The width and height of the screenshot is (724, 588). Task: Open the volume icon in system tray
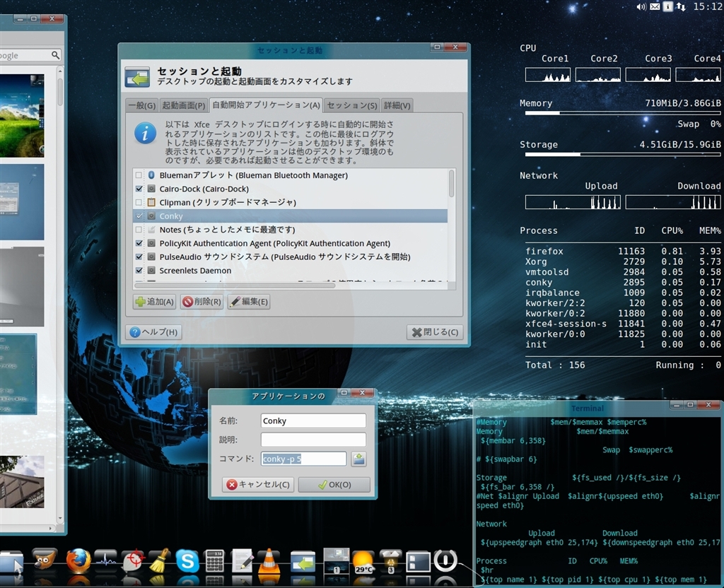tap(641, 6)
